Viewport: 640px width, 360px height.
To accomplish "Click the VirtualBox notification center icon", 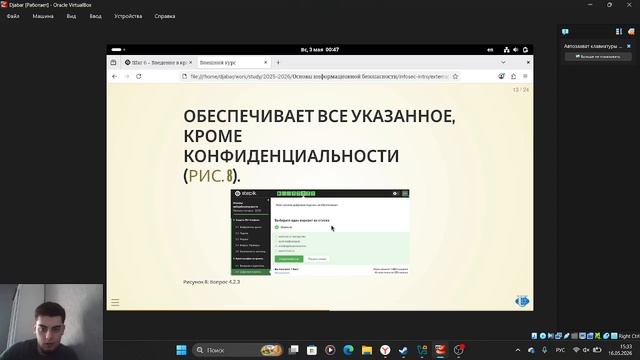I will click(565, 31).
